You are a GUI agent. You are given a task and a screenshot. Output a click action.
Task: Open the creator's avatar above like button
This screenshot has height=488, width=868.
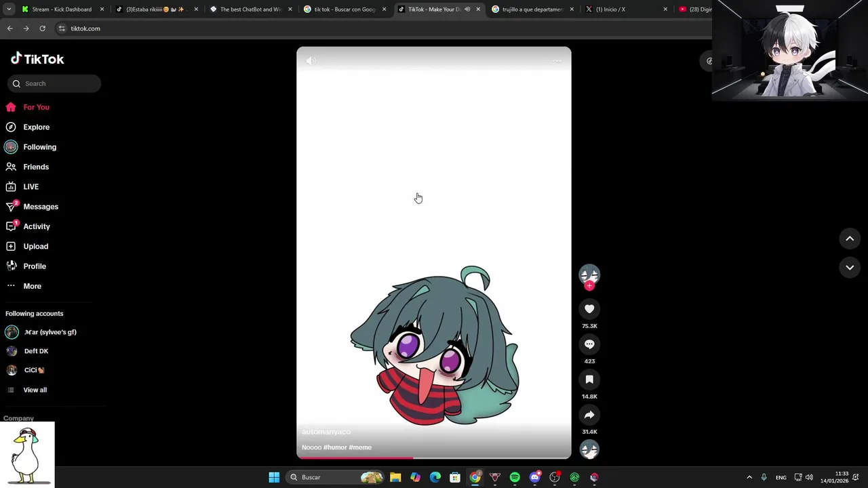[589, 274]
